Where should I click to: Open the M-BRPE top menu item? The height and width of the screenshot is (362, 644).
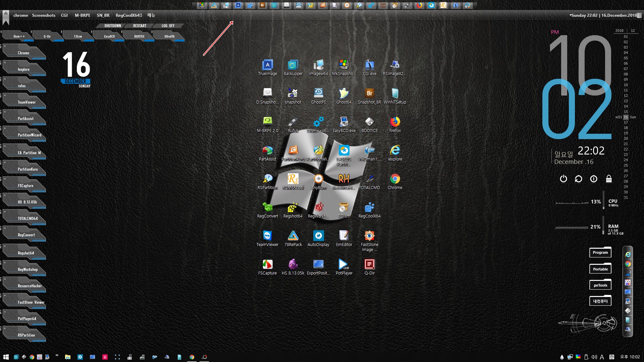pos(83,15)
